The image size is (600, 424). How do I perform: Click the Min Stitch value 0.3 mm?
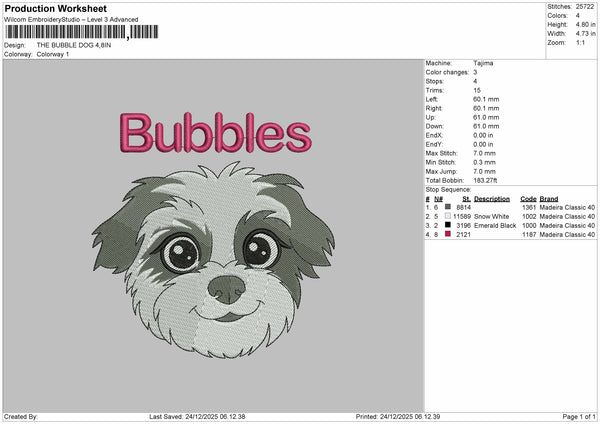point(484,162)
